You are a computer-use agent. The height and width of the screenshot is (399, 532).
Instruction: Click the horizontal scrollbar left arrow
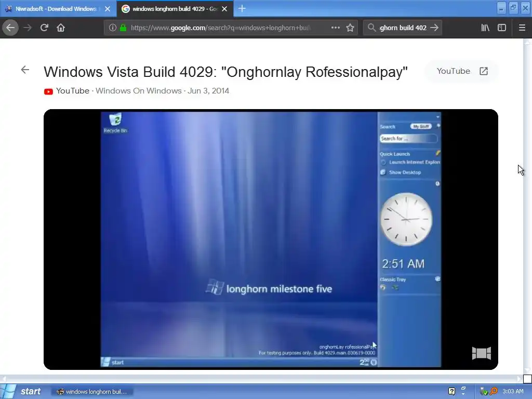4,379
